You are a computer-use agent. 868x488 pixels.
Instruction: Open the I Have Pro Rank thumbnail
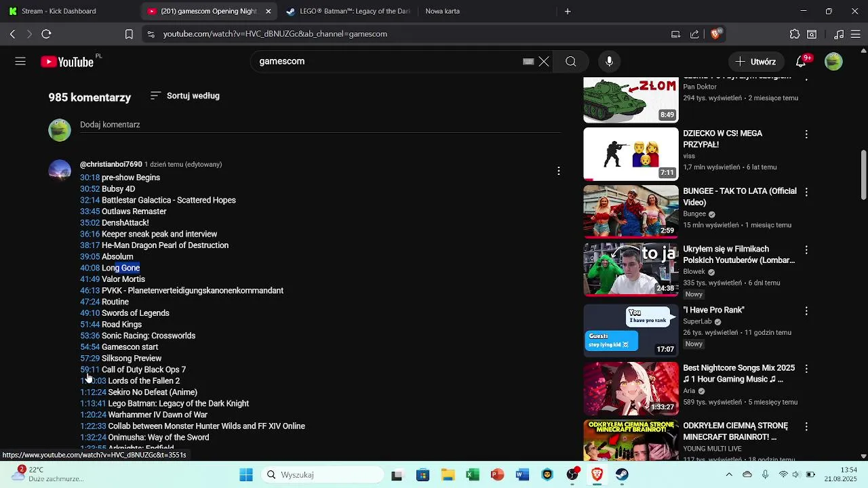(x=631, y=331)
